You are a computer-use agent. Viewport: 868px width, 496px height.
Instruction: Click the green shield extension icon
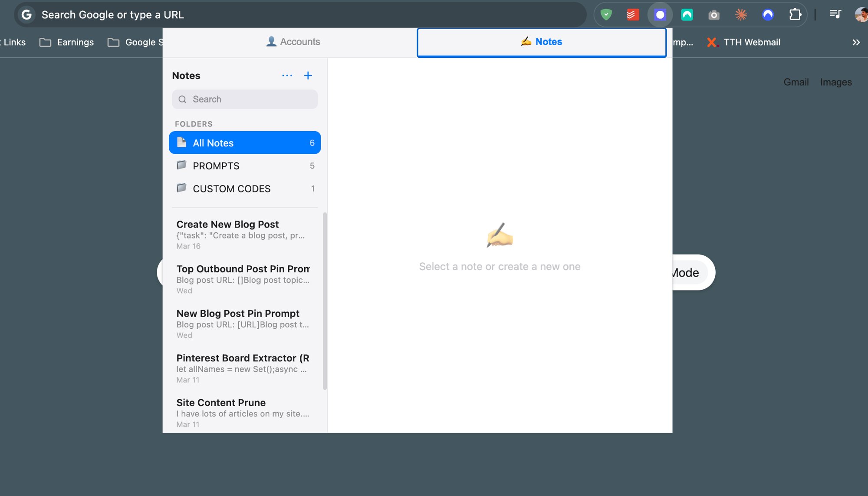606,15
